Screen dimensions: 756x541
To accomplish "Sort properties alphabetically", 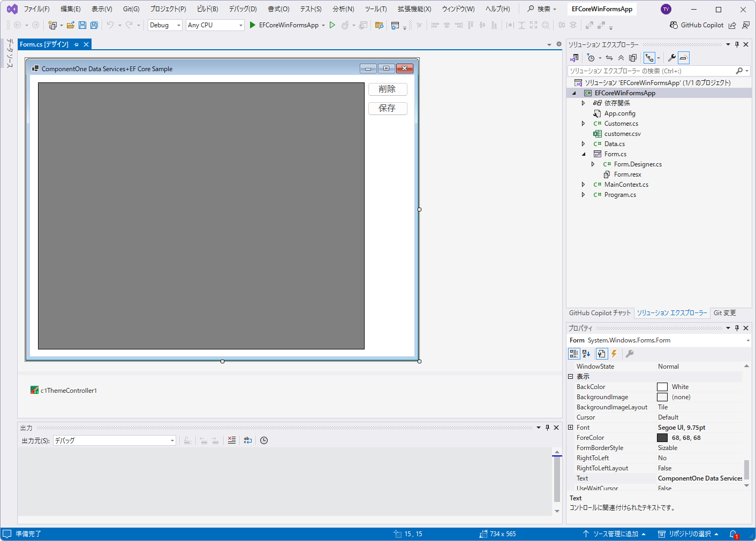I will (x=586, y=354).
